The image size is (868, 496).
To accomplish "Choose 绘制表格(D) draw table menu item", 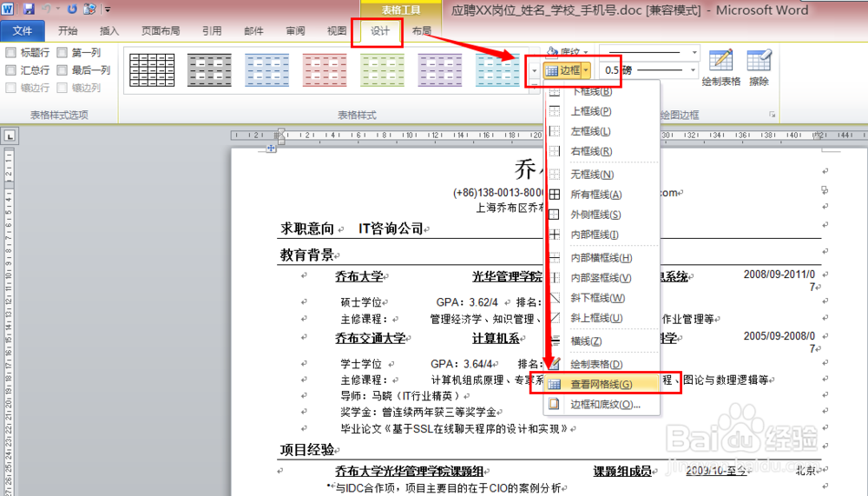I will click(x=602, y=364).
